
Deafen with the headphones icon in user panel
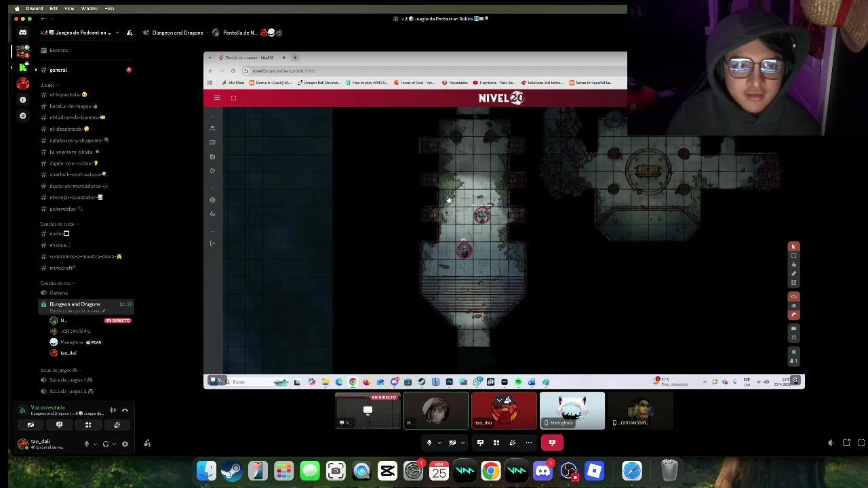(x=105, y=444)
